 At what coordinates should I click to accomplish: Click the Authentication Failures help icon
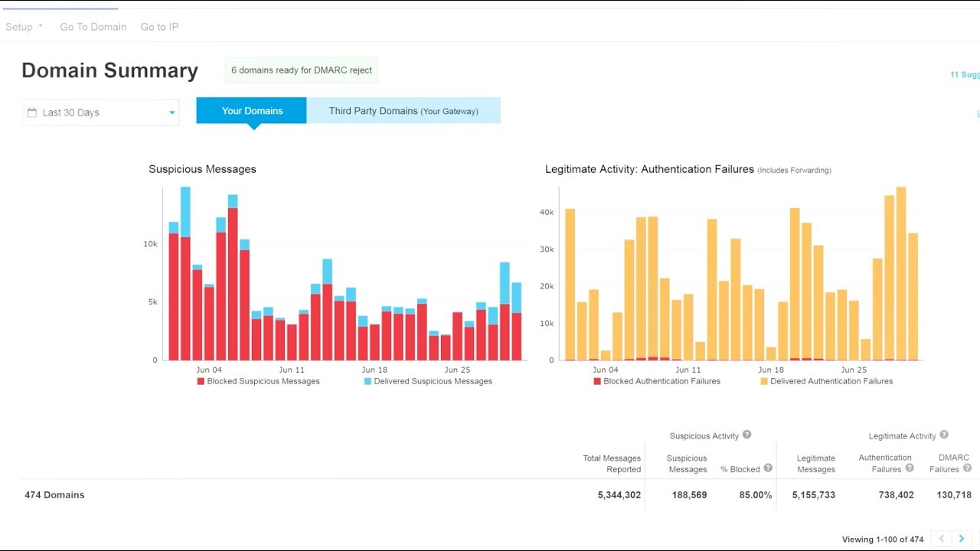[x=911, y=469]
